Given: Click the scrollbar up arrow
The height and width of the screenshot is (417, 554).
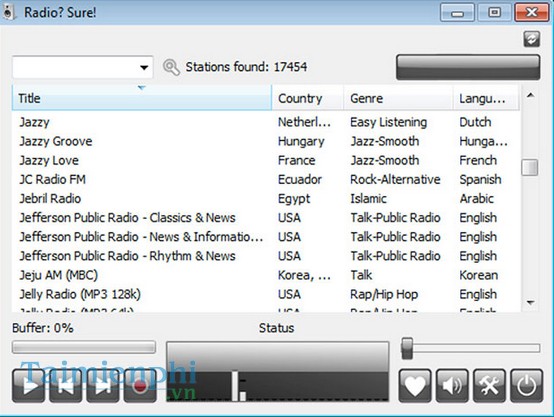Looking at the screenshot, I should point(530,95).
